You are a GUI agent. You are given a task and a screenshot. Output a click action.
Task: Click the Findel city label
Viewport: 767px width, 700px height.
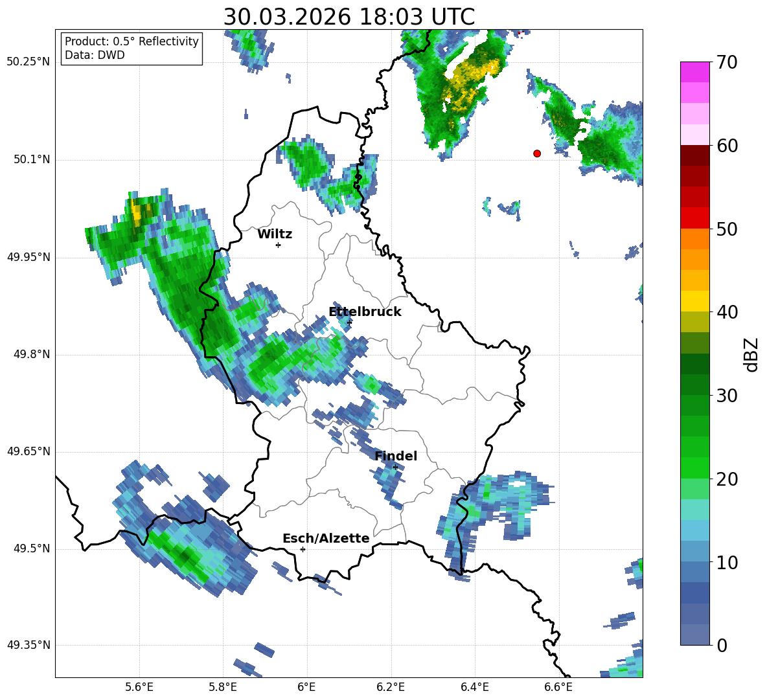point(396,456)
